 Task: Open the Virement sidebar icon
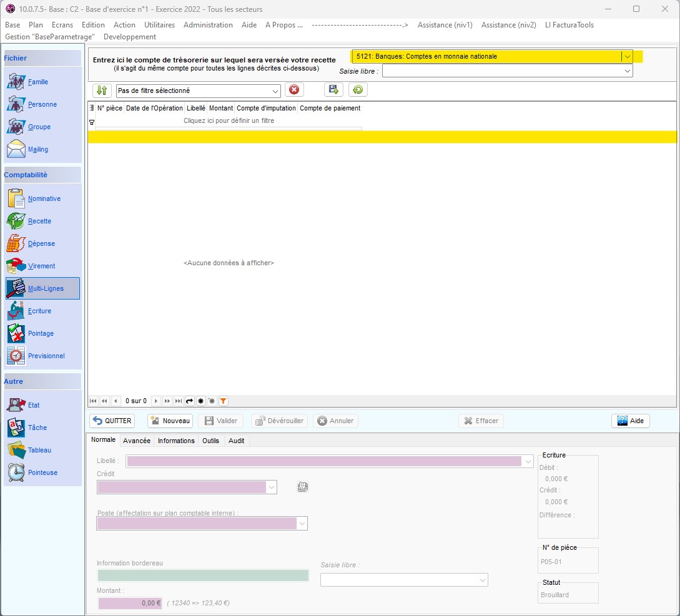(x=16, y=266)
